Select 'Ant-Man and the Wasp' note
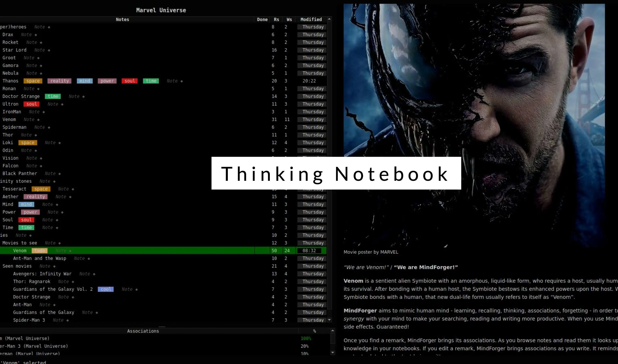The width and height of the screenshot is (618, 364). [40, 258]
